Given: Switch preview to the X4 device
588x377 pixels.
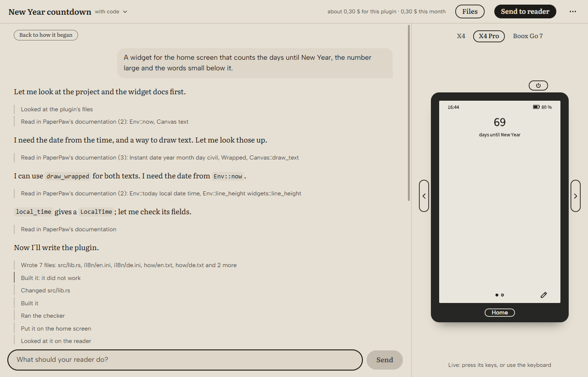Looking at the screenshot, I should [x=461, y=36].
